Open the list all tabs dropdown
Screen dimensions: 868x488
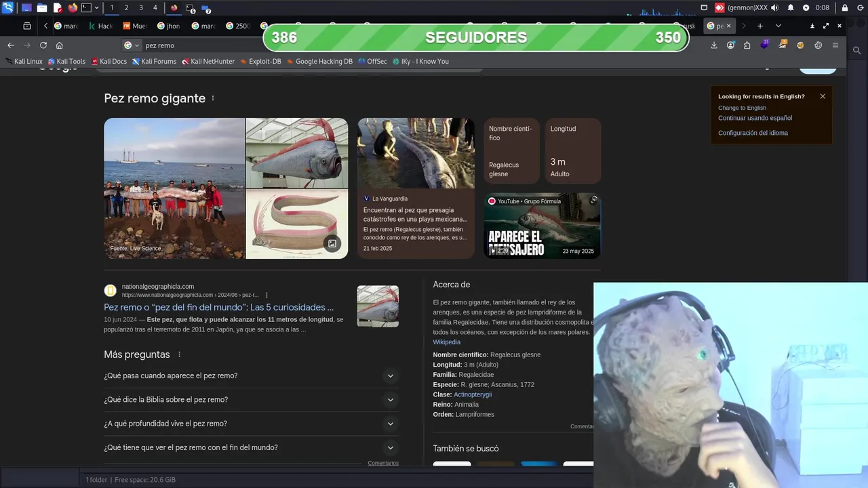point(778,26)
